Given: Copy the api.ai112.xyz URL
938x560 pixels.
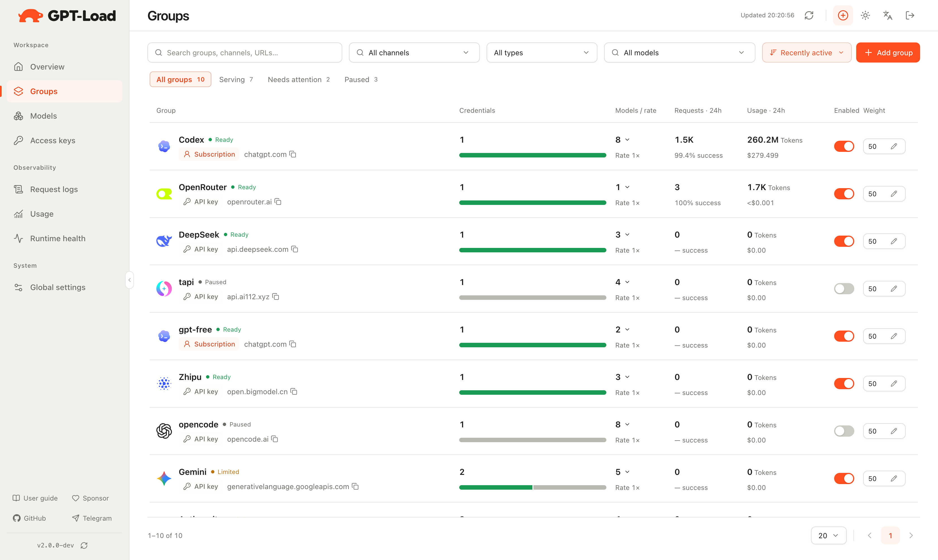Looking at the screenshot, I should (276, 297).
